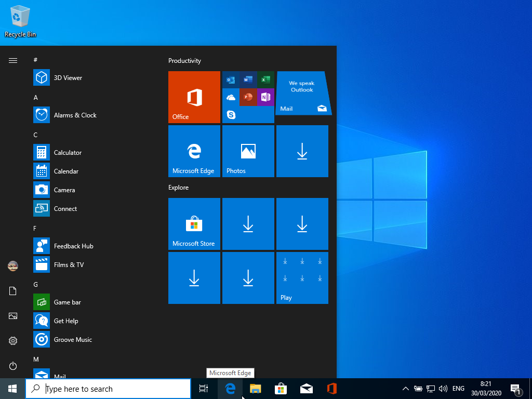Screen dimensions: 532x399
Task: Click Excel icon in Office tile group
Action: (x=265, y=80)
